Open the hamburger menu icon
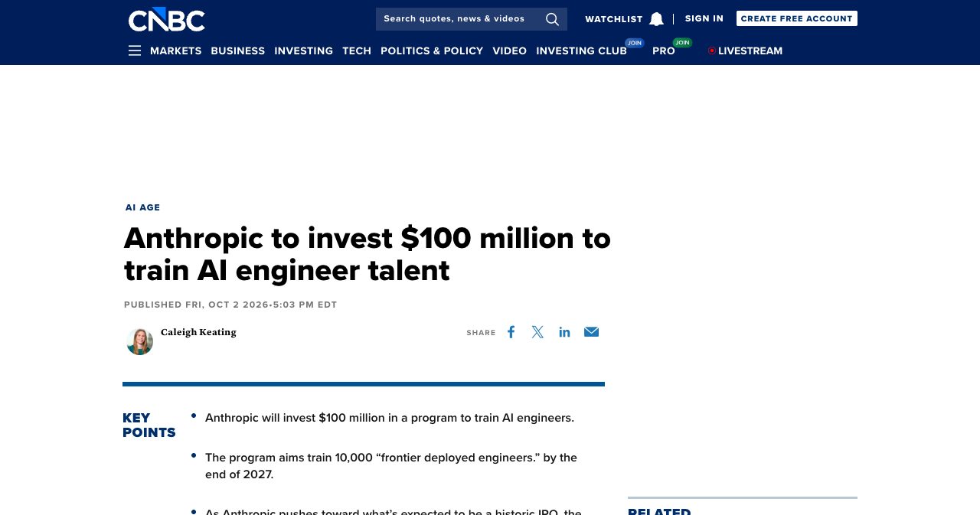This screenshot has height=515, width=980. 135,51
